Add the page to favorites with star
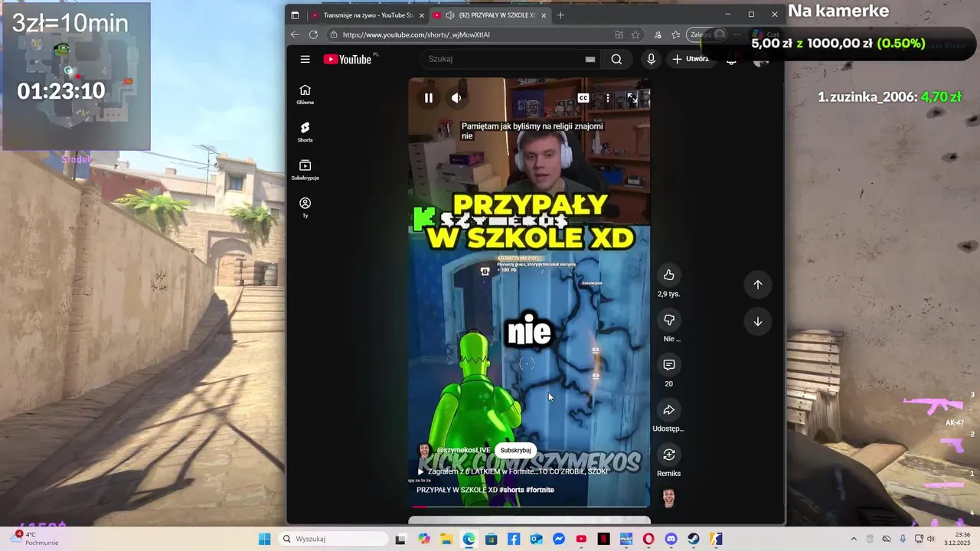Screen dimensions: 980x551 point(635,34)
